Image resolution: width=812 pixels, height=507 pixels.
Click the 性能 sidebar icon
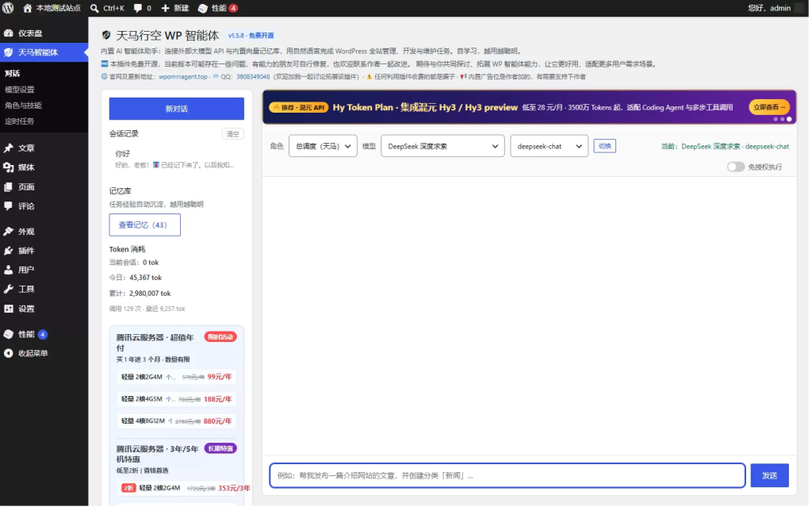click(8, 334)
